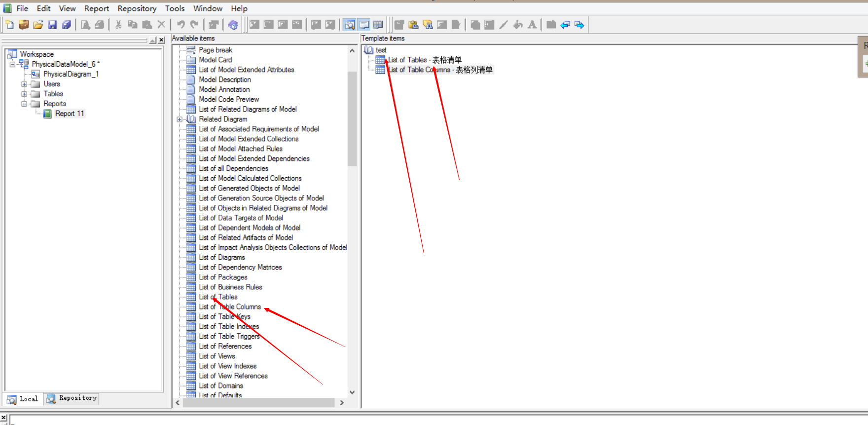
Task: Close the browser panel with X button
Action: 161,40
